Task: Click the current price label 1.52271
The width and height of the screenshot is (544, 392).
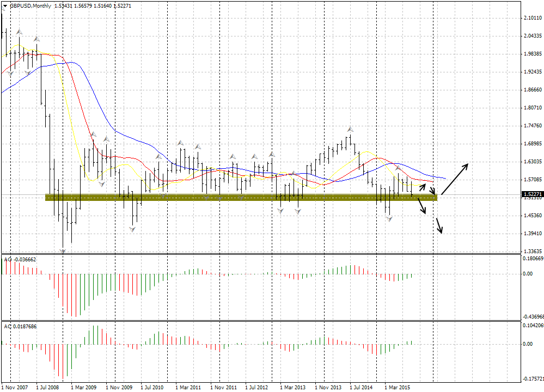Action: [531, 194]
